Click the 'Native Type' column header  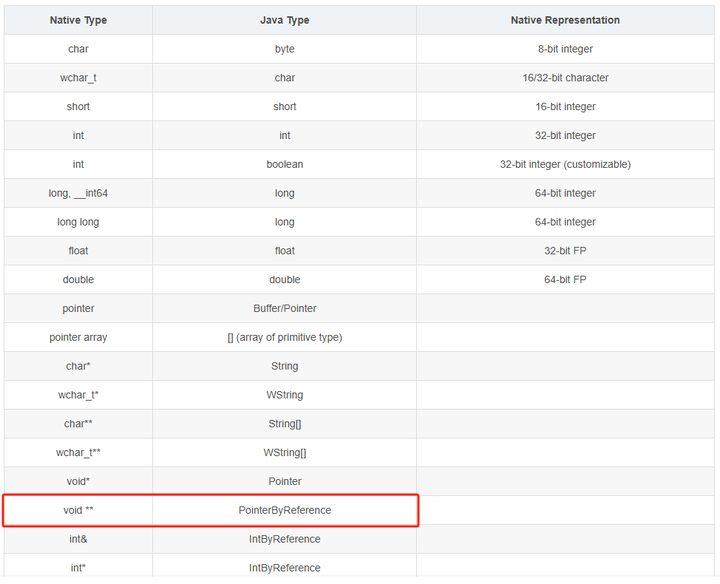(x=78, y=20)
